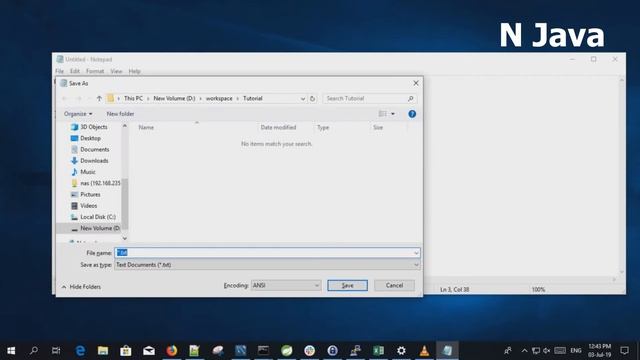Open the Notepad Edit menu
This screenshot has width=640, height=360.
75,71
